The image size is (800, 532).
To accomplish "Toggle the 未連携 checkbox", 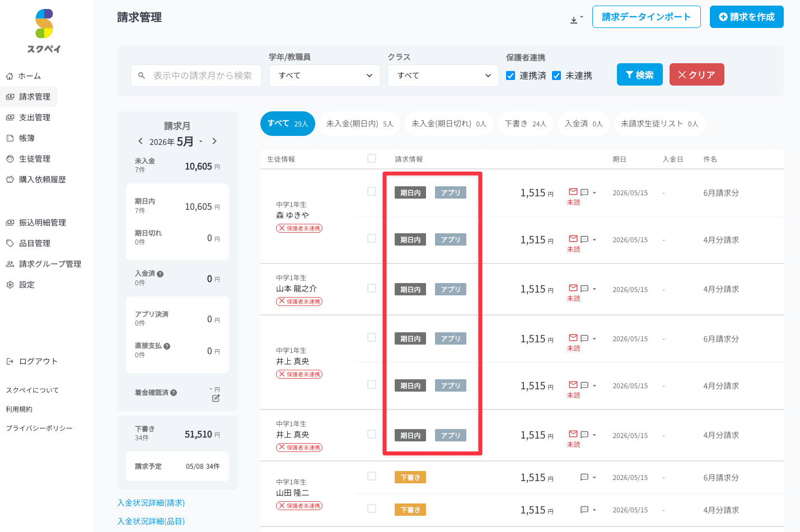I will [x=556, y=76].
